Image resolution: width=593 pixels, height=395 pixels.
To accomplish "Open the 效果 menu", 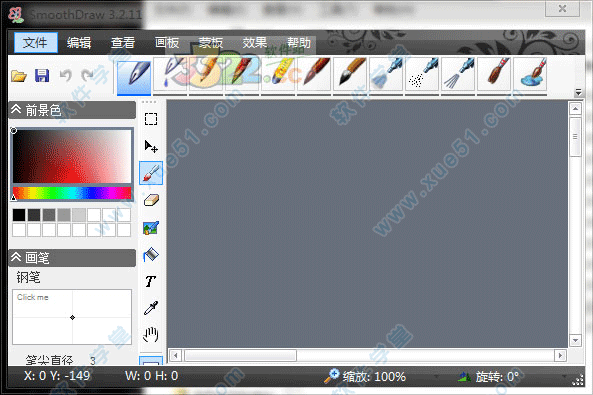I will point(255,42).
